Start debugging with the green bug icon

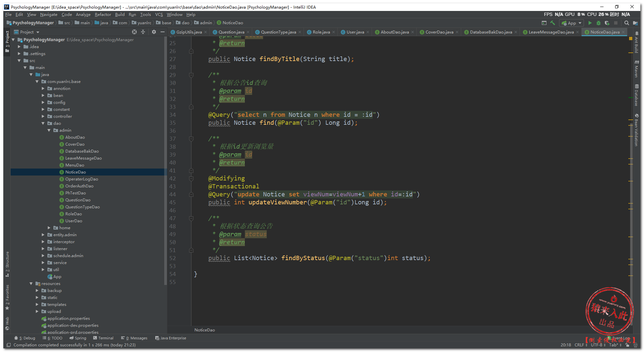click(598, 23)
